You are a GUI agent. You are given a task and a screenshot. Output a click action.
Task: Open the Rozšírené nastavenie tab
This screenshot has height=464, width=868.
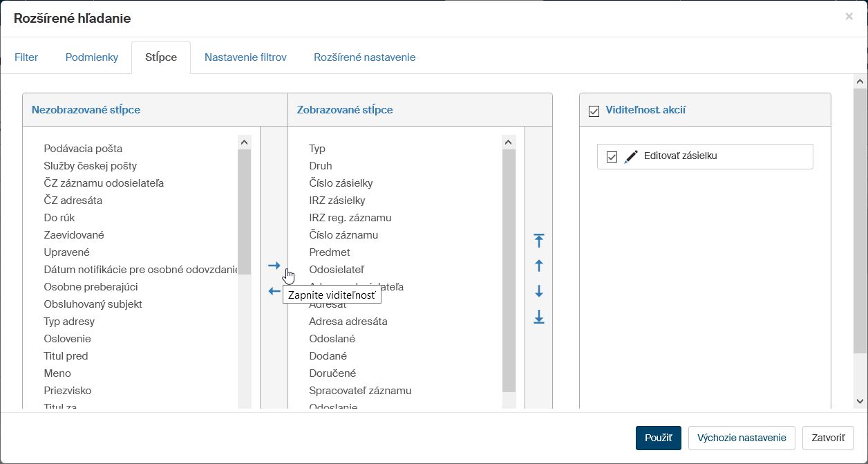364,57
